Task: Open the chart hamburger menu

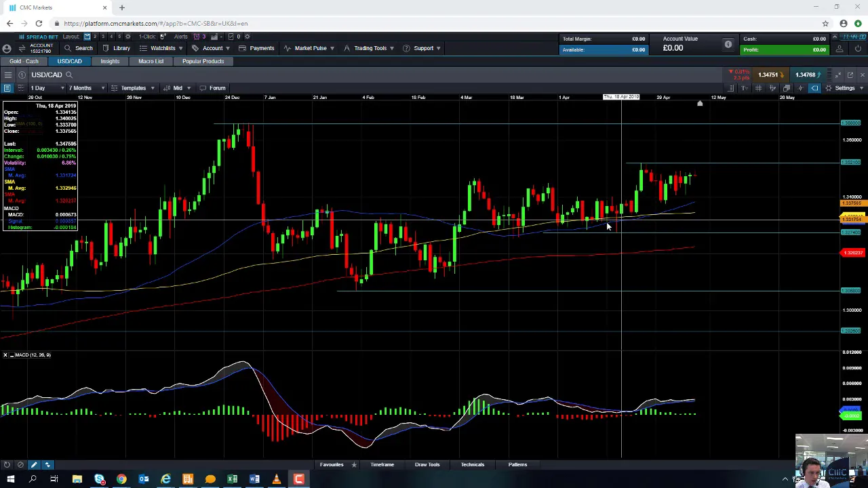Action: coord(7,75)
